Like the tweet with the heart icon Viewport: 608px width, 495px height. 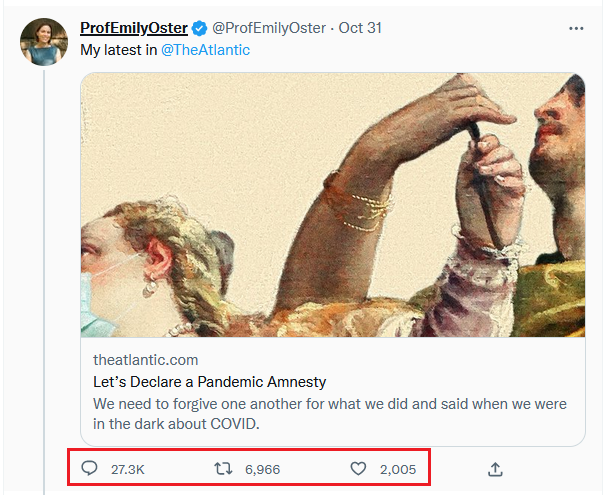pos(358,469)
